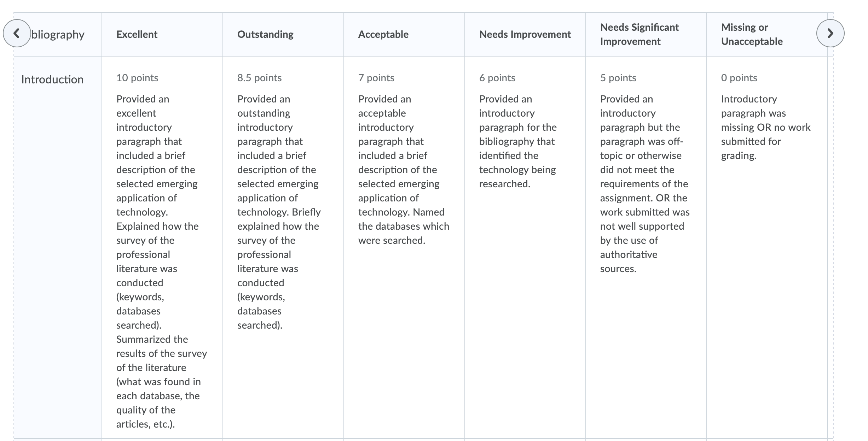Image resolution: width=868 pixels, height=441 pixels.
Task: Select the Outstanding column header
Action: 265,34
